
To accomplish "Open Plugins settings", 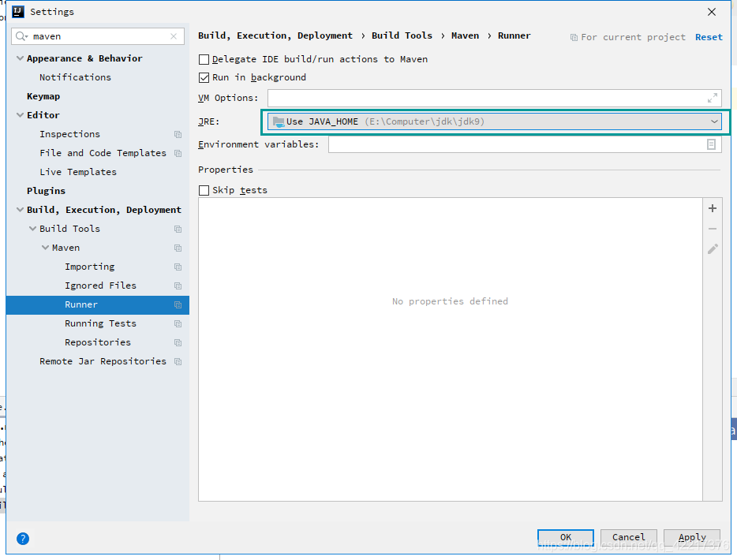I will pos(46,191).
